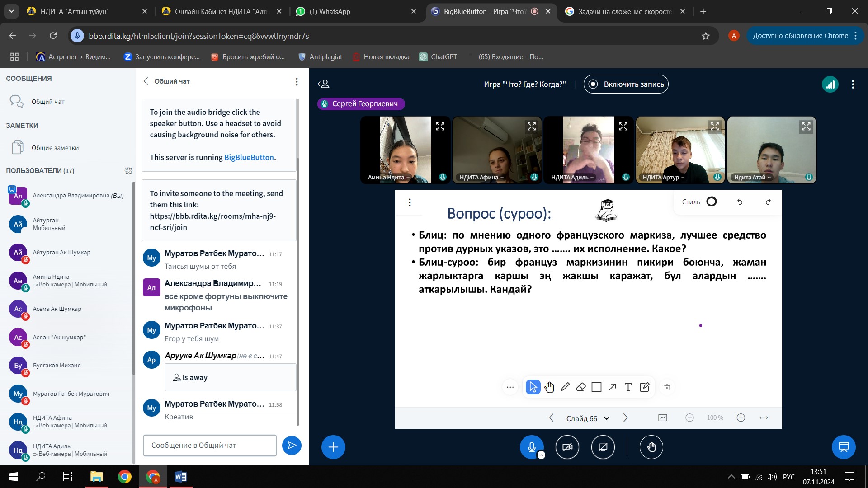Choose the eraser tool on whiteboard
The height and width of the screenshot is (488, 868).
pos(581,387)
